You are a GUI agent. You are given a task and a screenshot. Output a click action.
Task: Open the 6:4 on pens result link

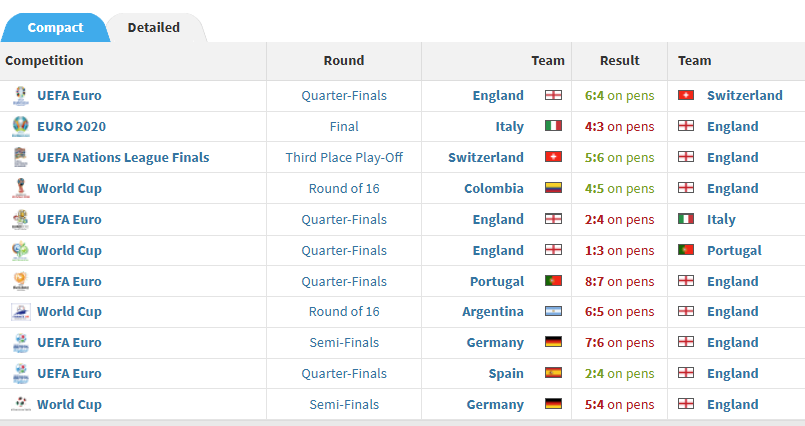[x=619, y=95]
